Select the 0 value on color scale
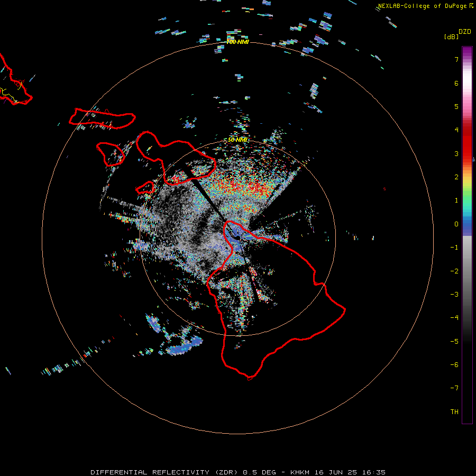This screenshot has width=476, height=476. click(x=456, y=224)
